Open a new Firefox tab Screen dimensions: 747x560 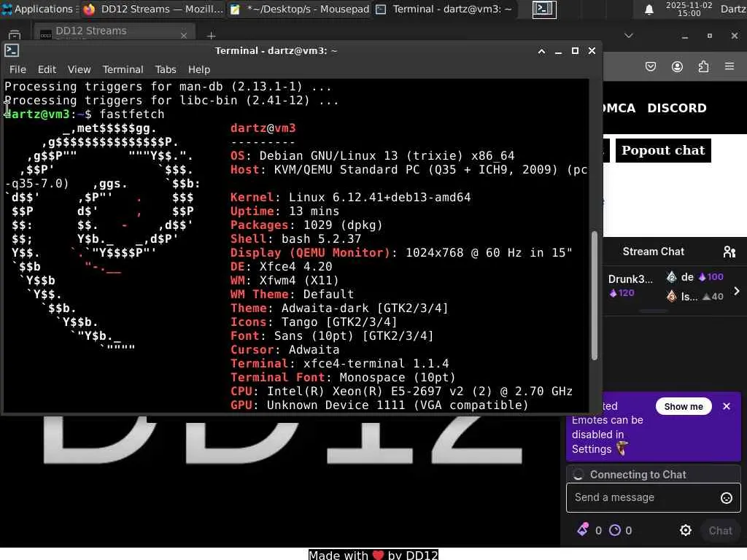211,35
